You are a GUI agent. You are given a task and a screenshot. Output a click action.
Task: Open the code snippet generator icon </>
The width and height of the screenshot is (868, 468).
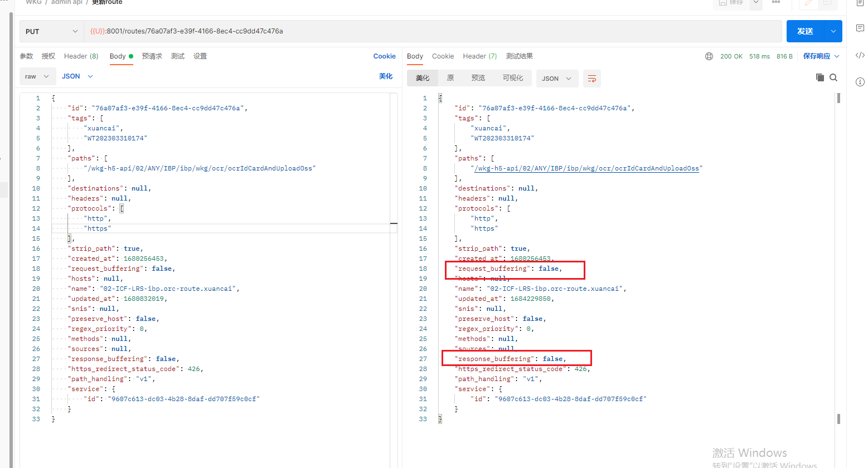(x=859, y=55)
